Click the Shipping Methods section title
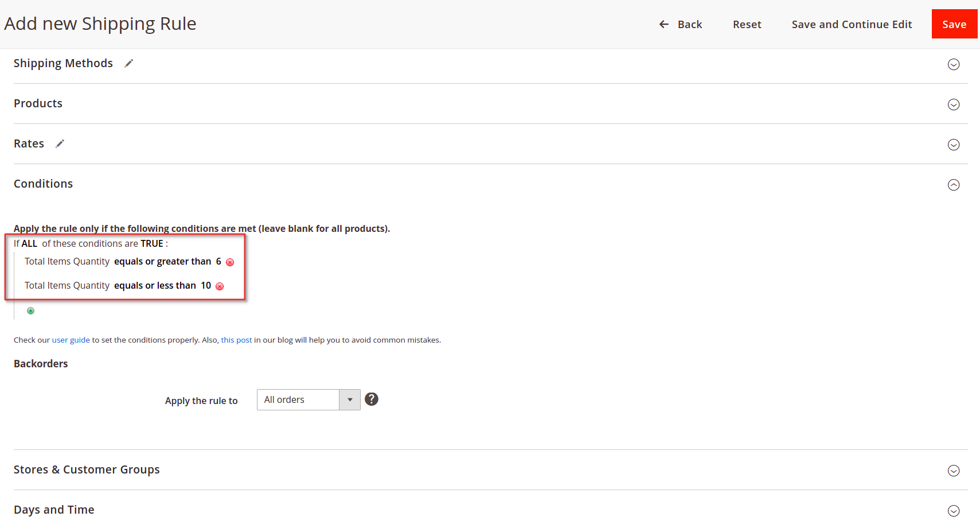 coord(63,63)
